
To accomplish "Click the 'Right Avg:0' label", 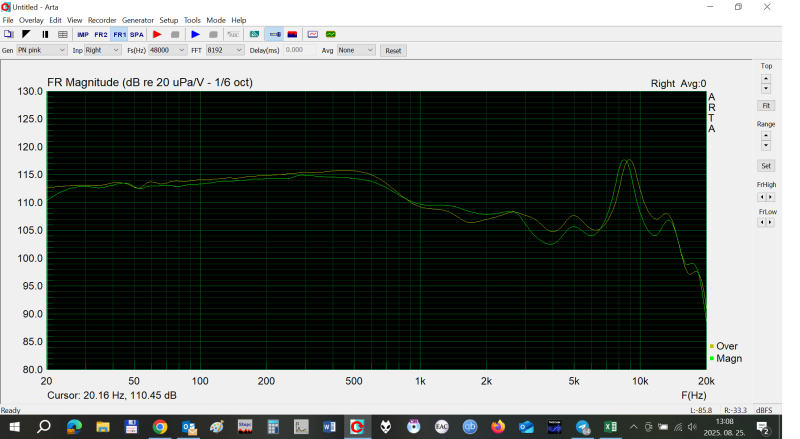I will 678,84.
